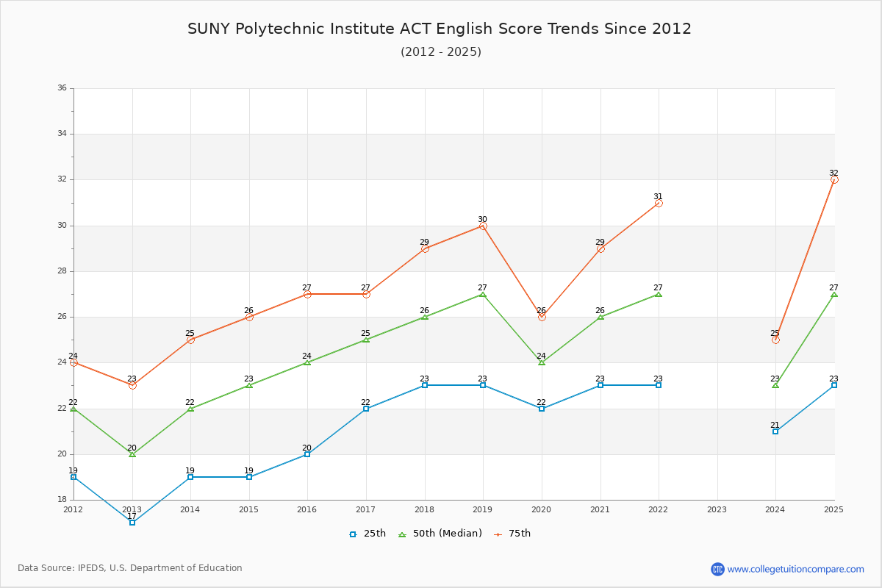Select the 2015 25th percentile square labeled 19

(249, 477)
